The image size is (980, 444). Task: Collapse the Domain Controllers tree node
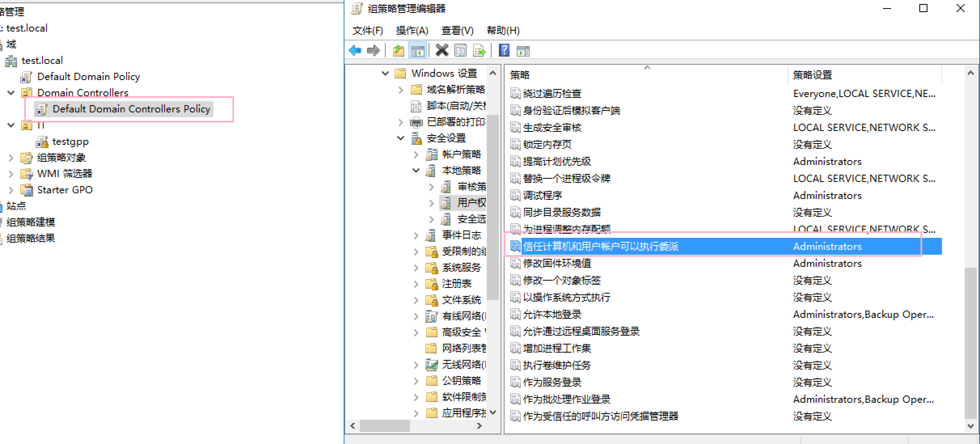[x=11, y=93]
